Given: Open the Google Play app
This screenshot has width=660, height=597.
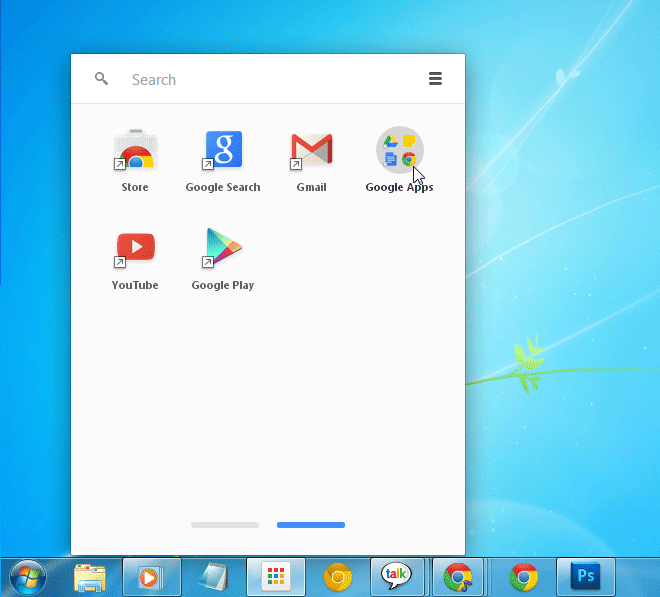Looking at the screenshot, I should (223, 248).
